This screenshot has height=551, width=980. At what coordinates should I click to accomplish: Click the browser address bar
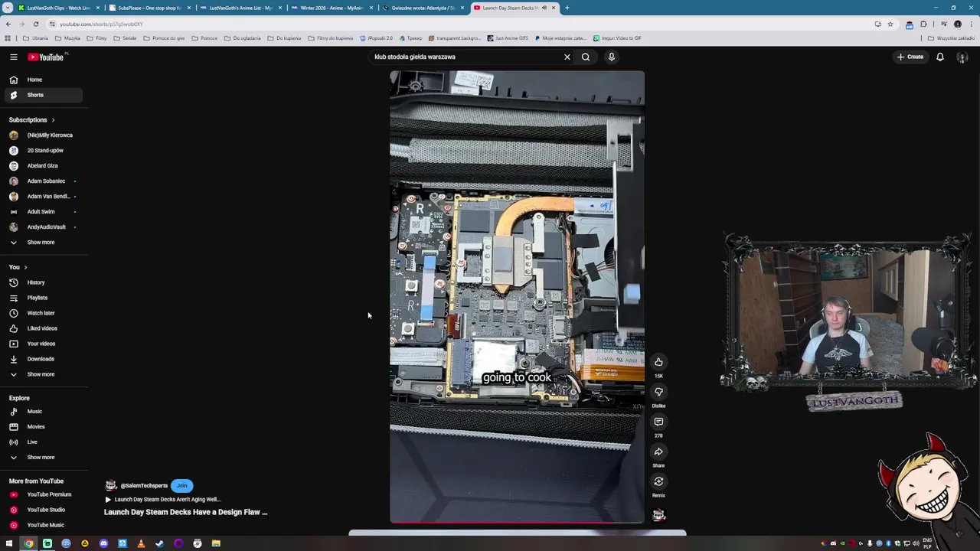click(459, 24)
